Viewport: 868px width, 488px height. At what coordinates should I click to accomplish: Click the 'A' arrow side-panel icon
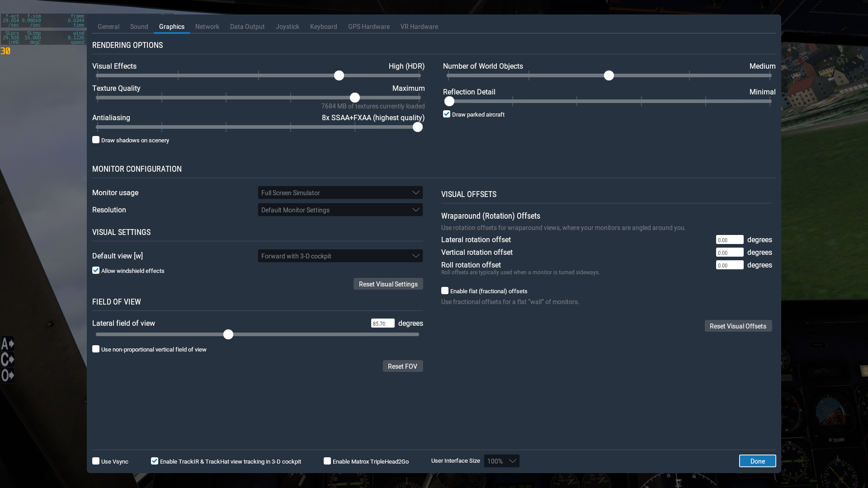click(8, 344)
